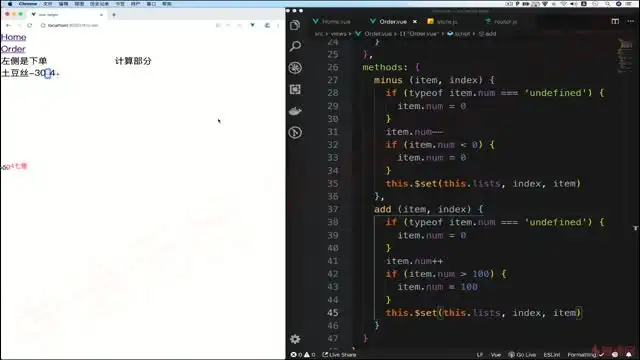
Task: Click the ESLint status item
Action: 551,355
